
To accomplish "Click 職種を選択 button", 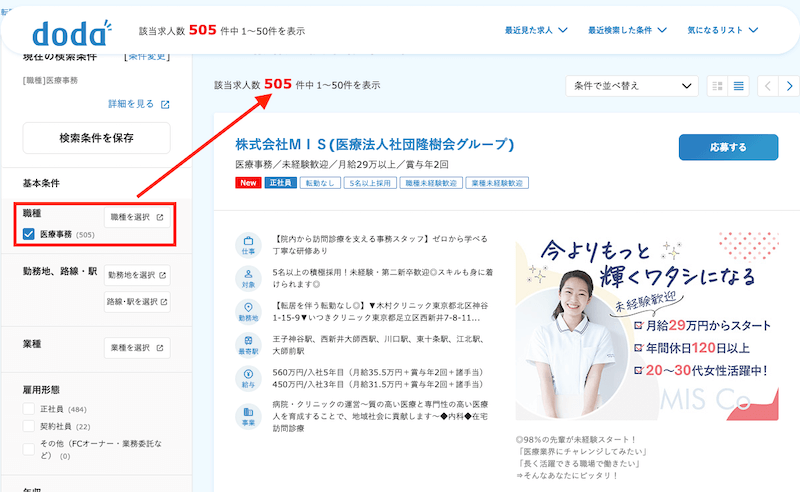I will [137, 217].
